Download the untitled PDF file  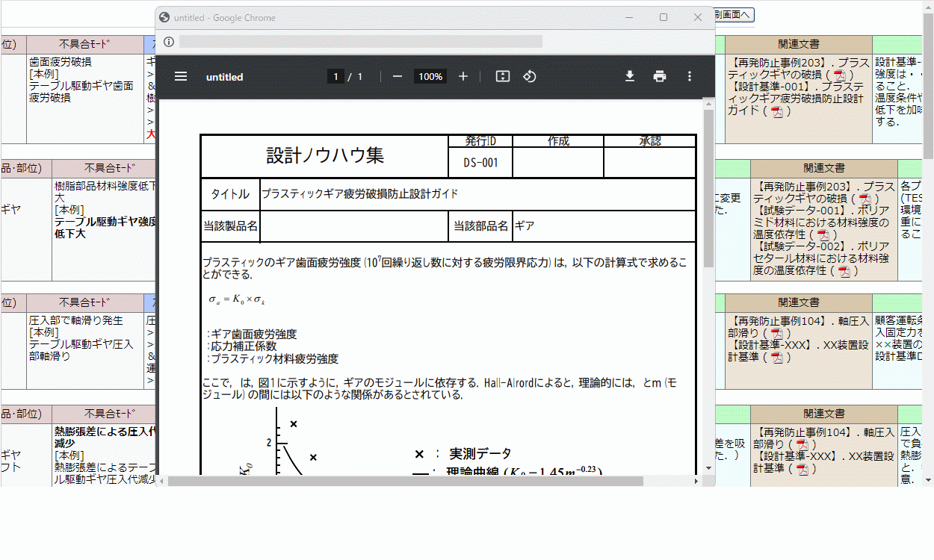tap(630, 76)
